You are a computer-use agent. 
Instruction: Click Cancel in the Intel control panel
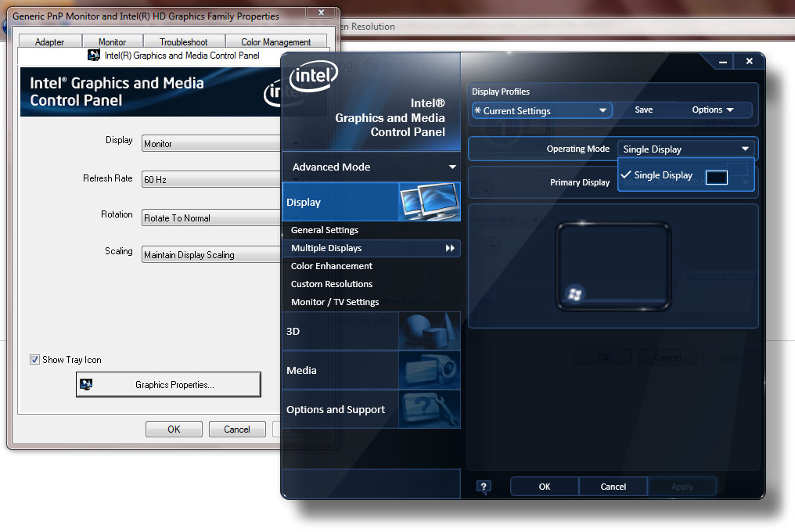[x=613, y=487]
